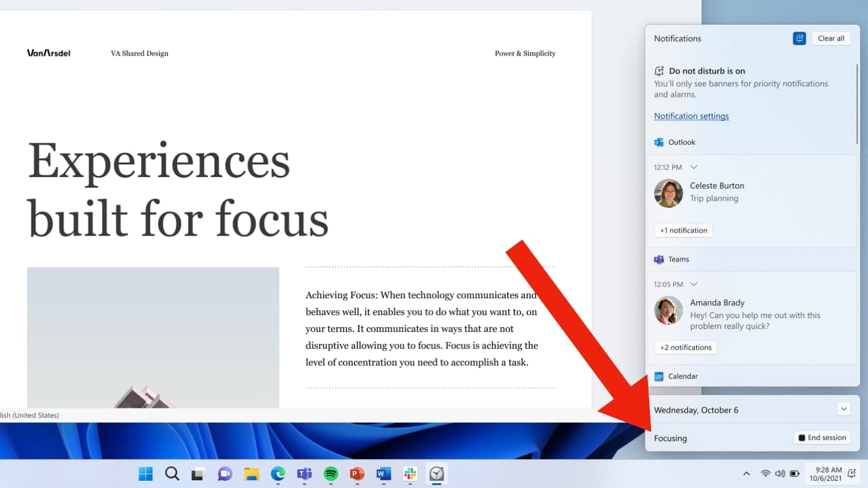Click Celeste Burton's profile photo

[x=668, y=193]
